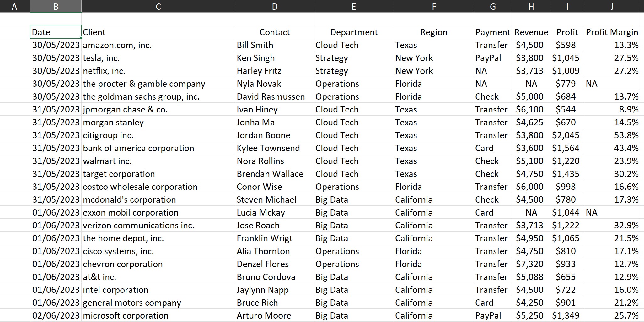Click the Profit value $2,045 for citigroup
Image resolution: width=644 pixels, height=322 pixels.
[567, 135]
